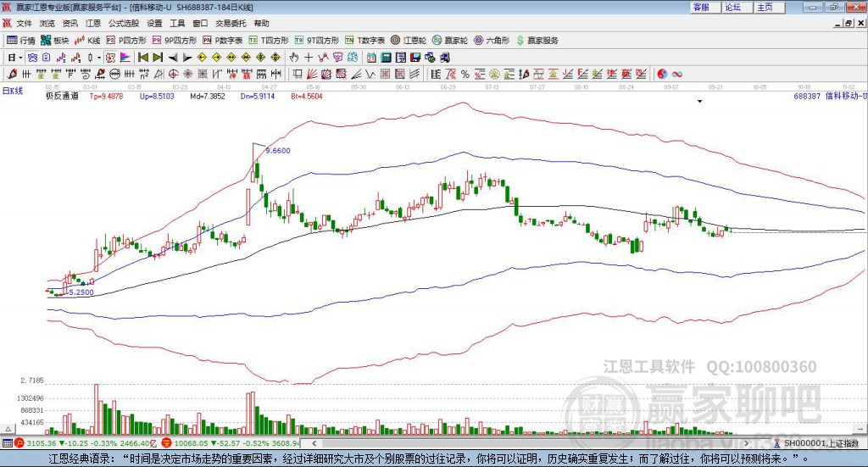Select the hand pan tool
Viewport: 868px width, 467px height.
point(294,58)
